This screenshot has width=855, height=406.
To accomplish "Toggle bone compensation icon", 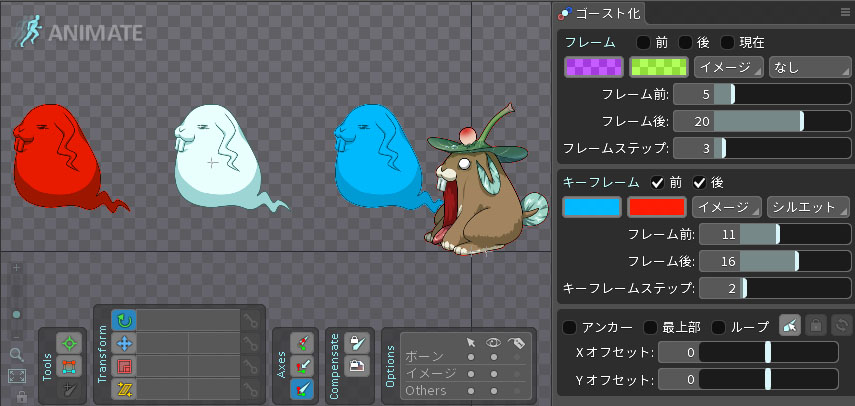I will (357, 343).
